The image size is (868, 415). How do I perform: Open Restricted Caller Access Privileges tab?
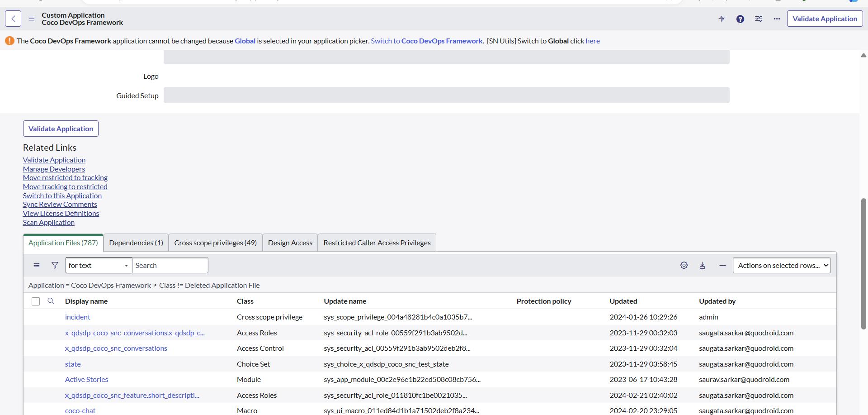coord(377,243)
